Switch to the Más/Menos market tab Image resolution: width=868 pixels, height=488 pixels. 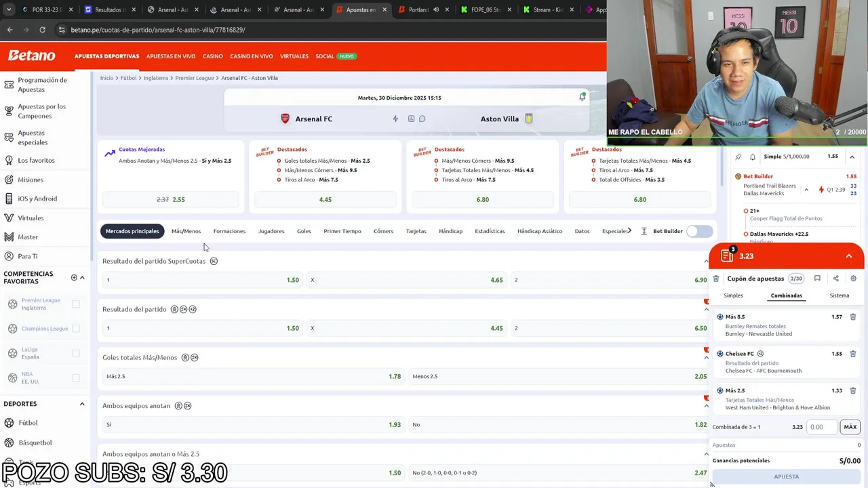186,231
